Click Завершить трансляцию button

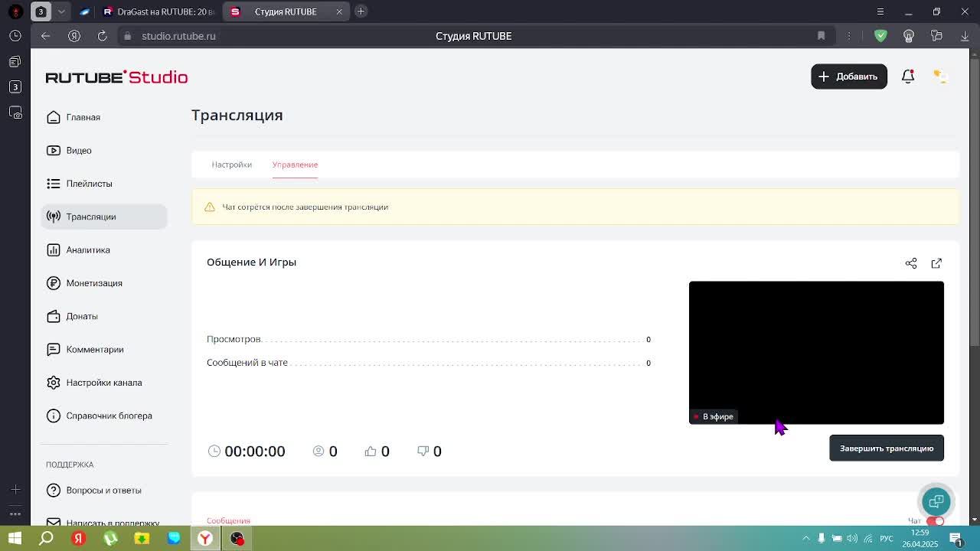click(x=887, y=448)
